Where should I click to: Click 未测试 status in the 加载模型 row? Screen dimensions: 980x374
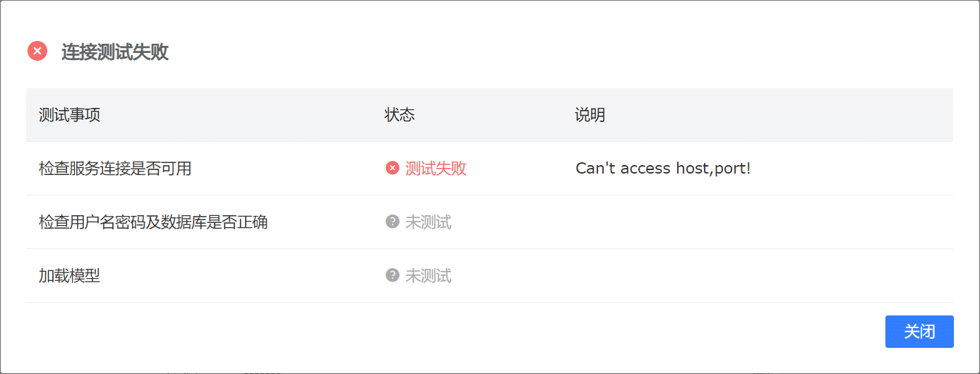(428, 276)
